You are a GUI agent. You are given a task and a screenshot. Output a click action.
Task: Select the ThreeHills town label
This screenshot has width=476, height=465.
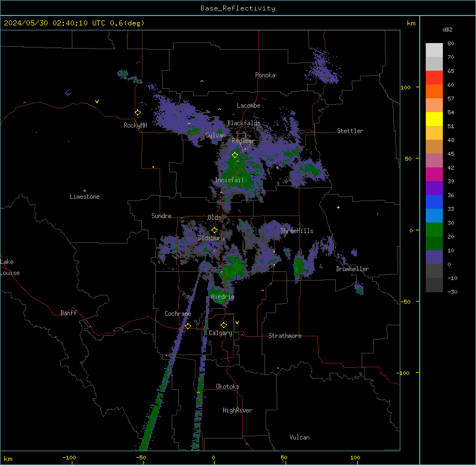[297, 231]
